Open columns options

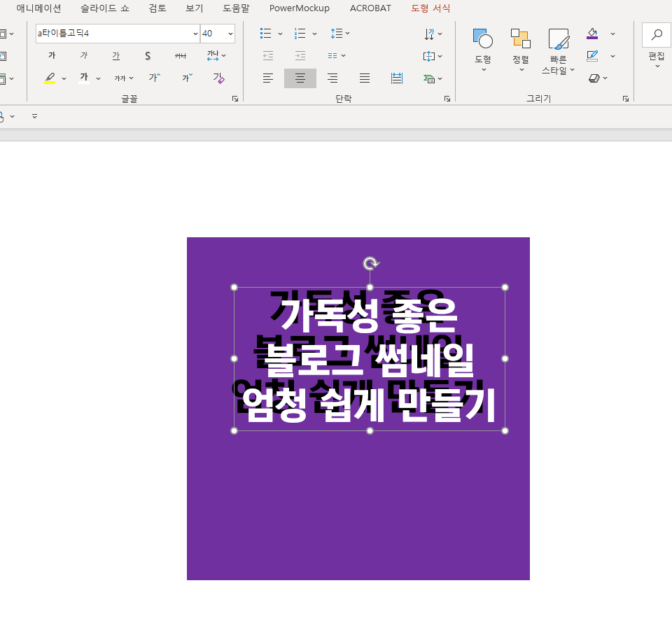[337, 55]
